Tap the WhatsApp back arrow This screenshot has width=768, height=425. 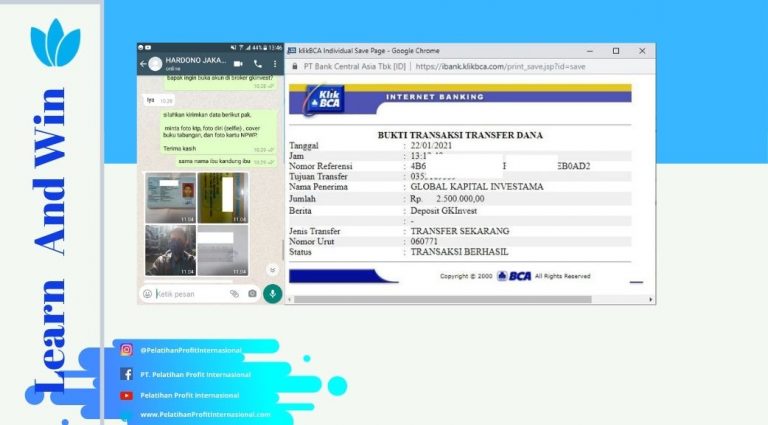[143, 64]
